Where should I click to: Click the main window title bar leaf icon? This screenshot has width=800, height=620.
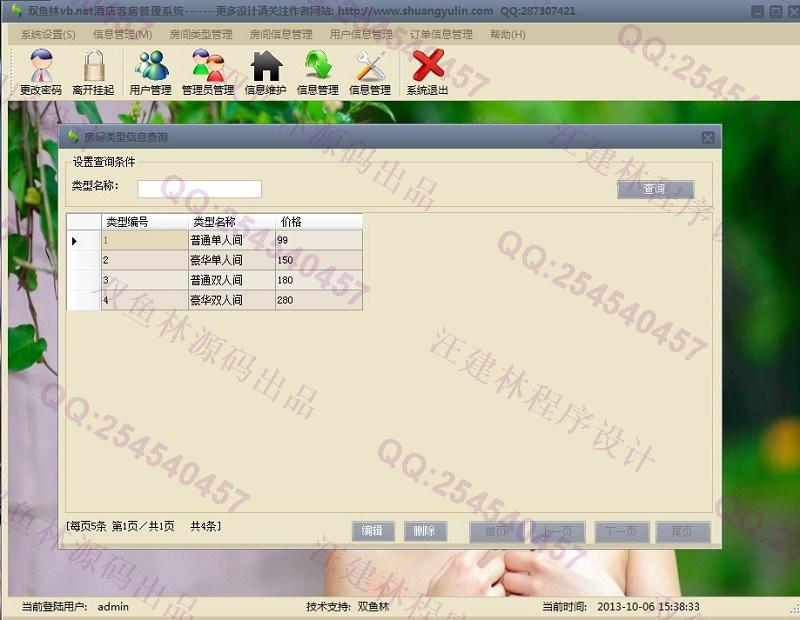[x=16, y=10]
